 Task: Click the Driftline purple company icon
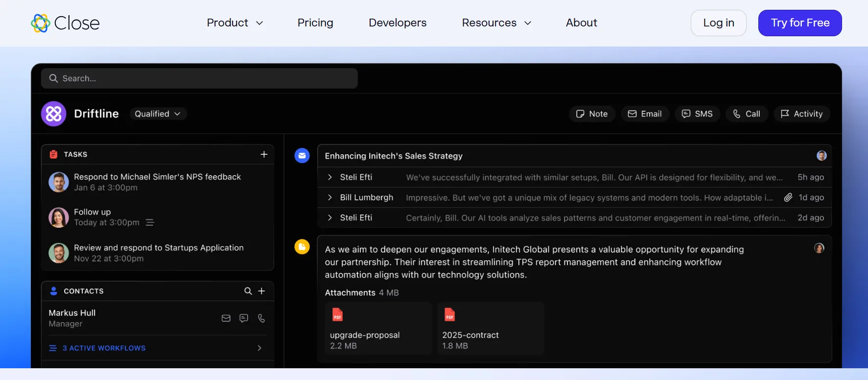(x=54, y=114)
